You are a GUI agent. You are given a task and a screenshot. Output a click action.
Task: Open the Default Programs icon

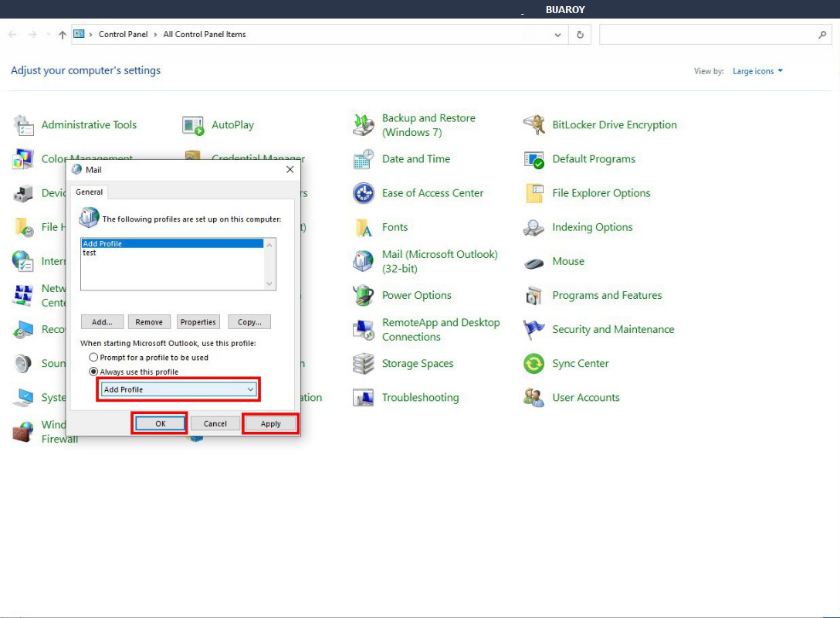coord(533,159)
